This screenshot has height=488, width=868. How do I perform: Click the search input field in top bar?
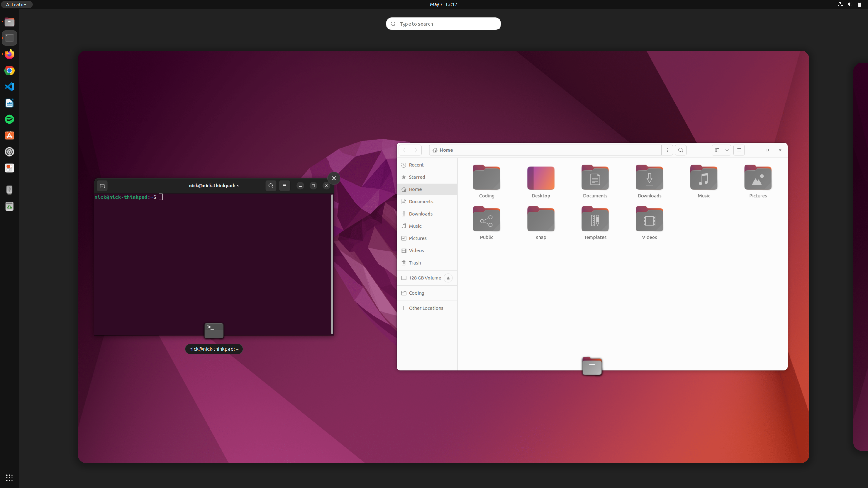(444, 24)
